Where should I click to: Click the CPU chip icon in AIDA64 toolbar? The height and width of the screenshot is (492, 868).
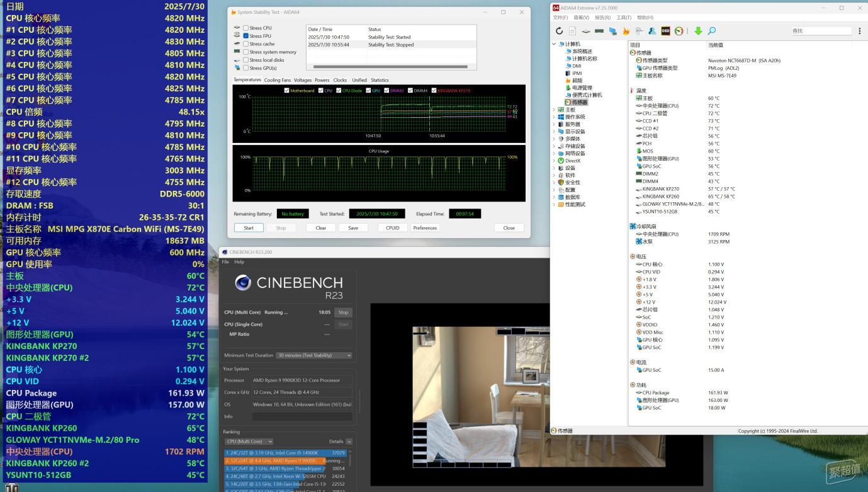click(586, 31)
